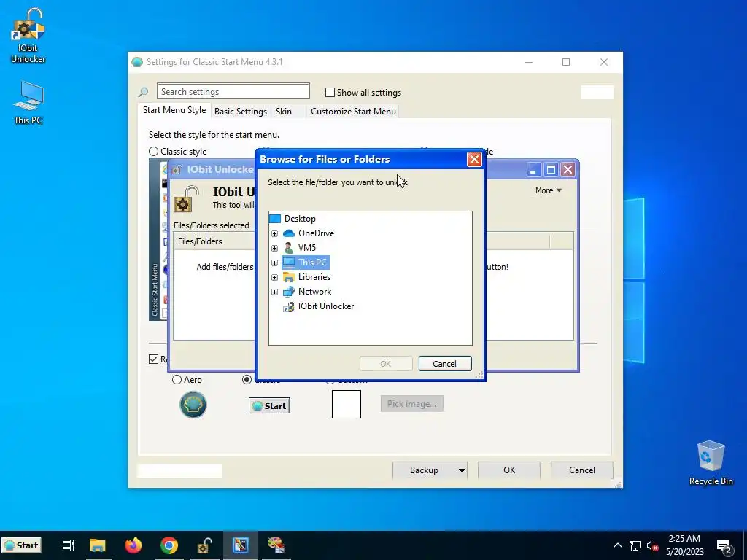Screen dimensions: 747x560
Task: Select the Classic style radio button
Action: 153,152
